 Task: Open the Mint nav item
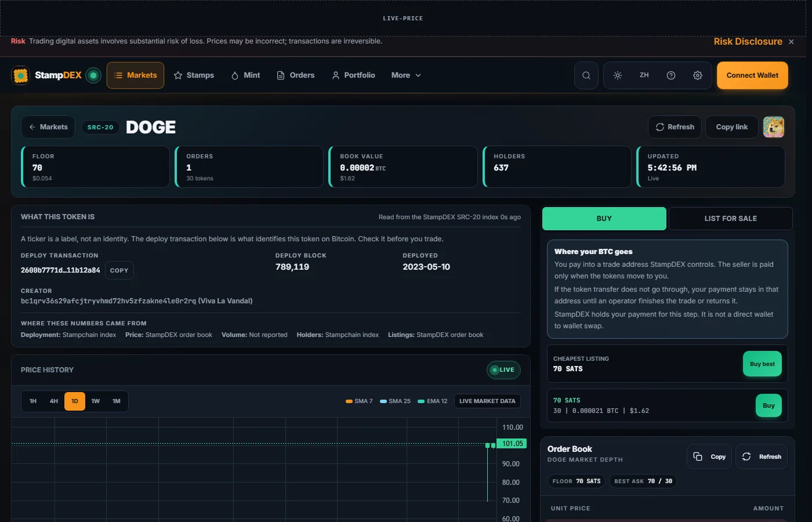coord(245,75)
